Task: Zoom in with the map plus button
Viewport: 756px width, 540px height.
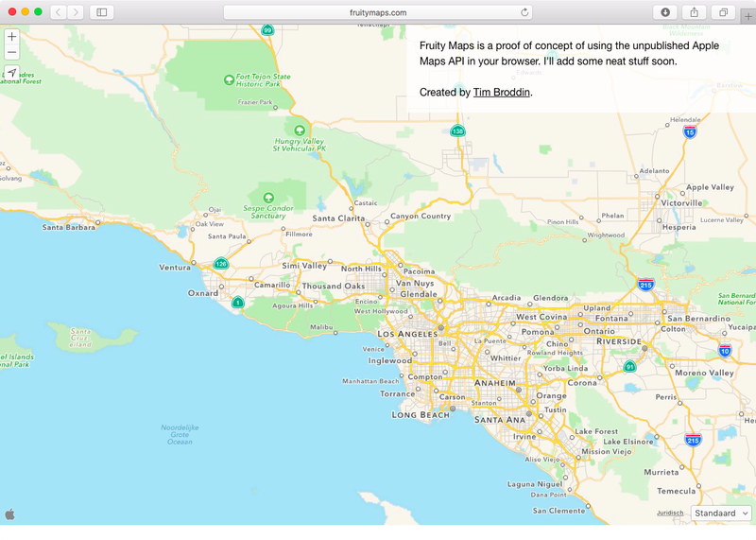Action: click(12, 36)
